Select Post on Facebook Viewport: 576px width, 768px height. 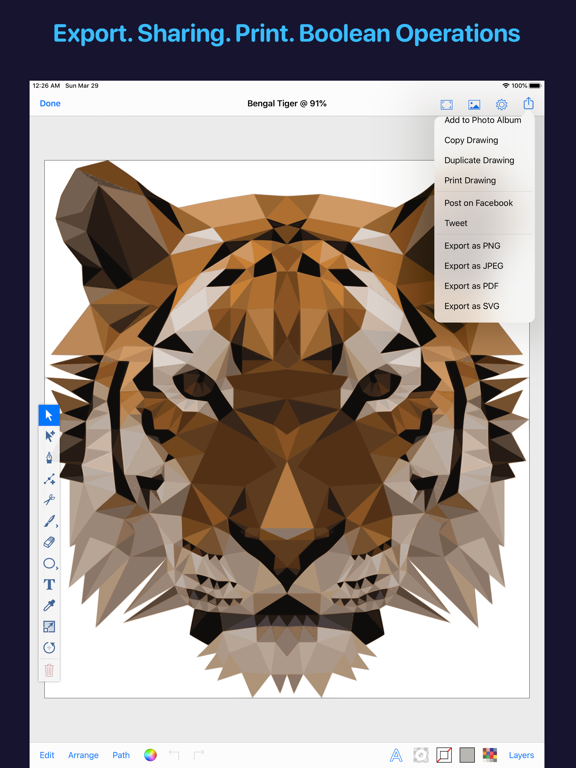pos(479,203)
